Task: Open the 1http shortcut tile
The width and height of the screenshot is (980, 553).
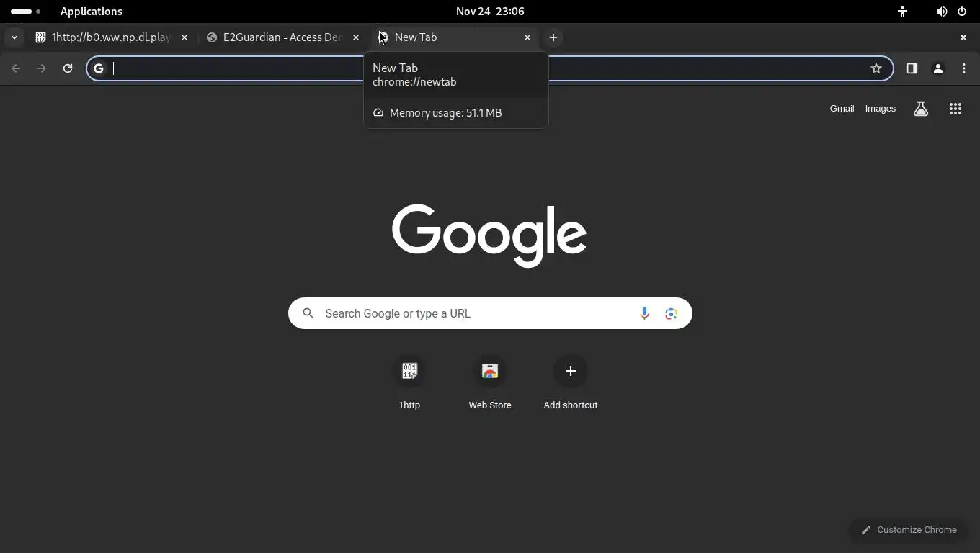Action: tap(409, 382)
